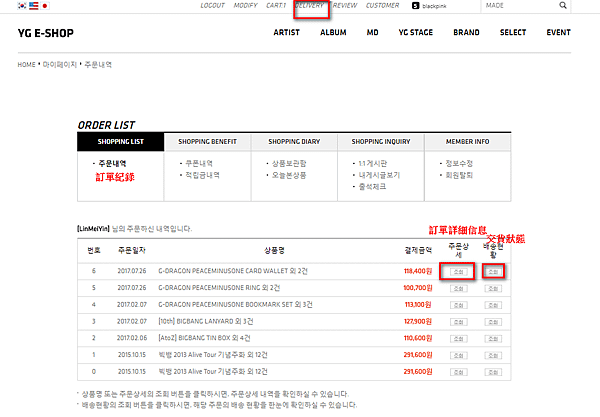Open 정보수정 under Member Info
600x417 pixels.
tap(459, 164)
